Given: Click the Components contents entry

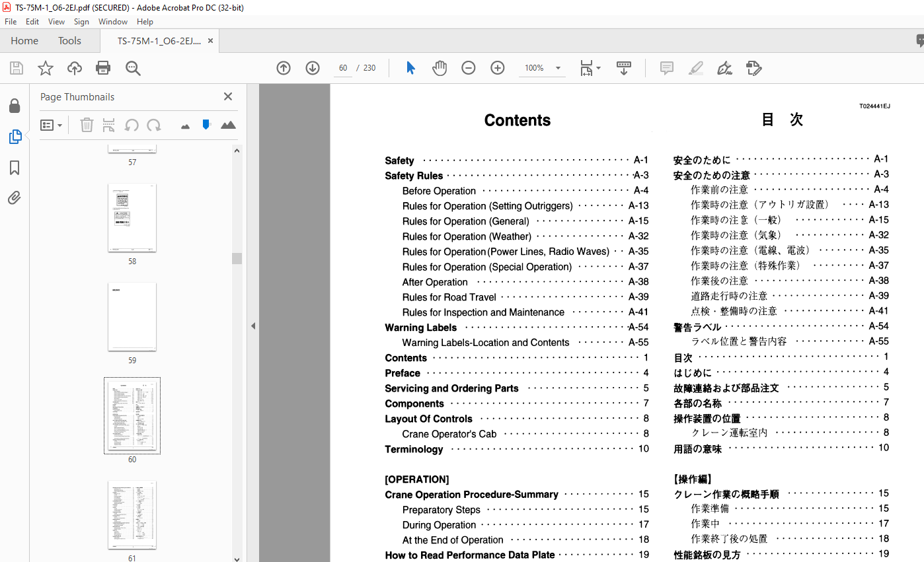Looking at the screenshot, I should (x=414, y=404).
